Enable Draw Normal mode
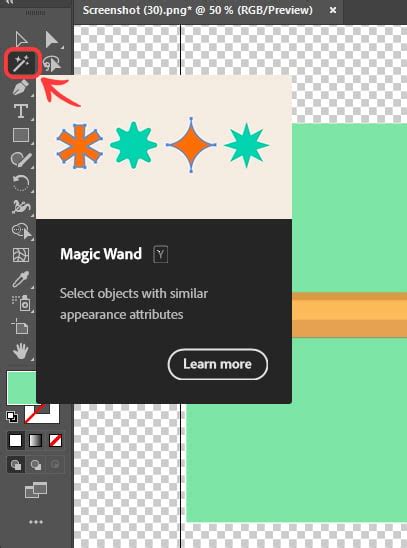Viewport: 407px width, 548px height. [16, 465]
